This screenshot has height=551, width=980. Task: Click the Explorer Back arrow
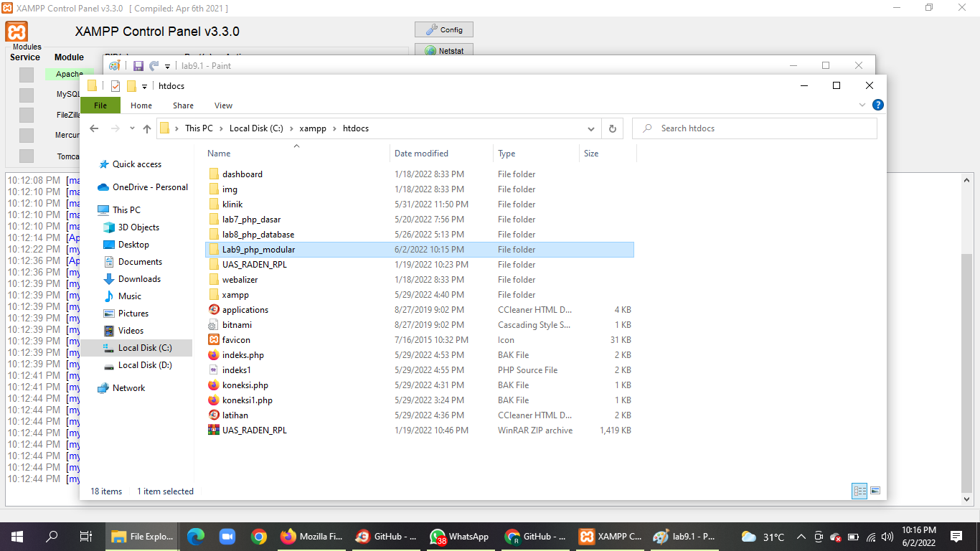[94, 128]
